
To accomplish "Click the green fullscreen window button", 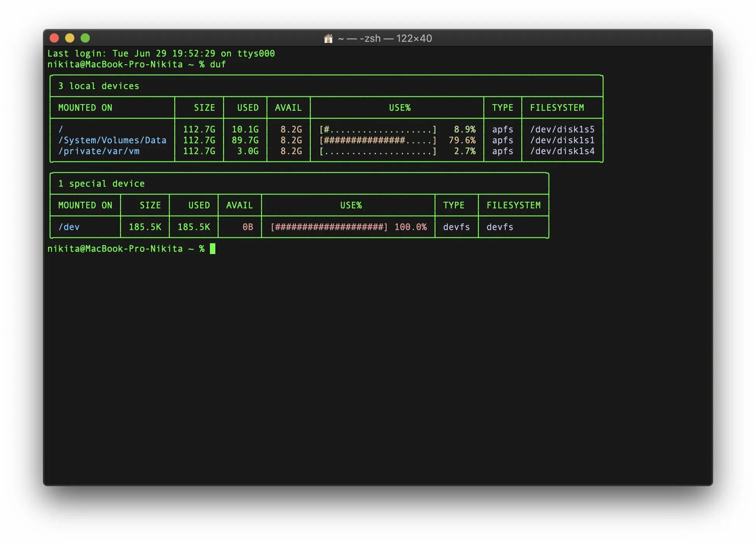I will tap(85, 38).
